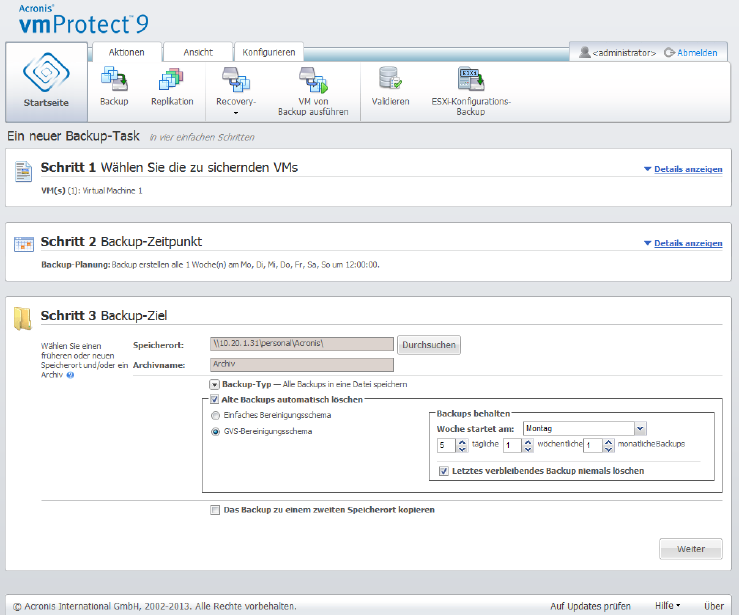This screenshot has width=739, height=615.
Task: Increase the monatliche Backups count
Action: point(609,442)
